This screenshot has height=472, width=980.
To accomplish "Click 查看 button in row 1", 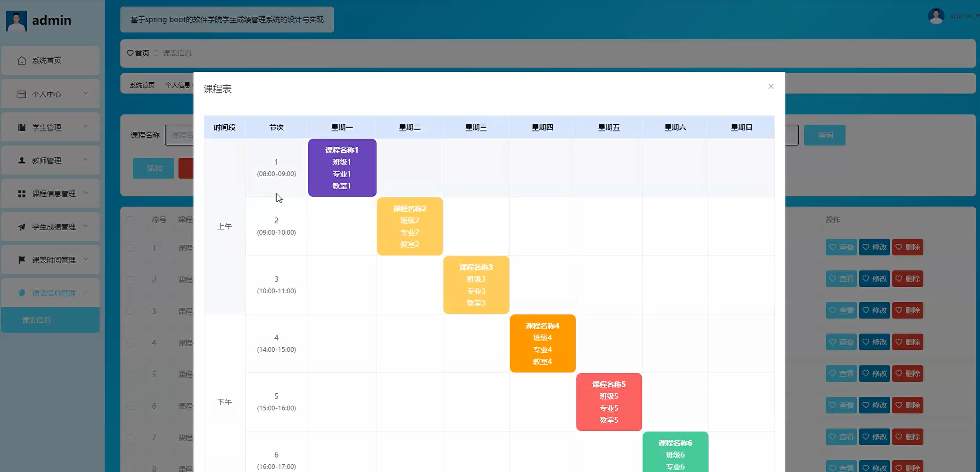I will (x=841, y=247).
